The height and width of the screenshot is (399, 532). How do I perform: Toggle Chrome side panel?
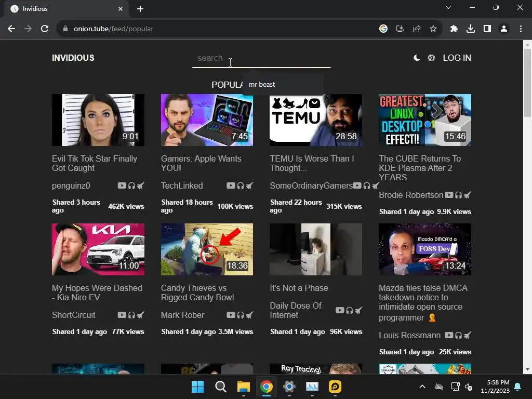pos(487,29)
